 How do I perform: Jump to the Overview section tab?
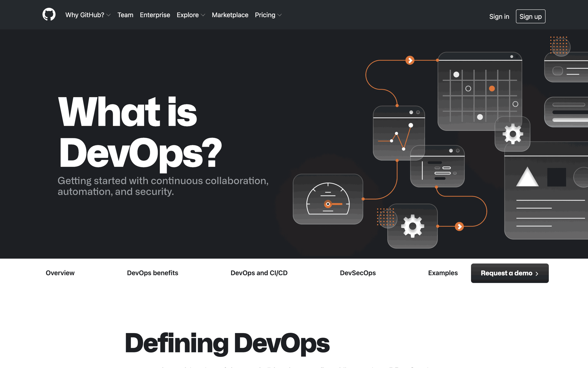(x=60, y=273)
